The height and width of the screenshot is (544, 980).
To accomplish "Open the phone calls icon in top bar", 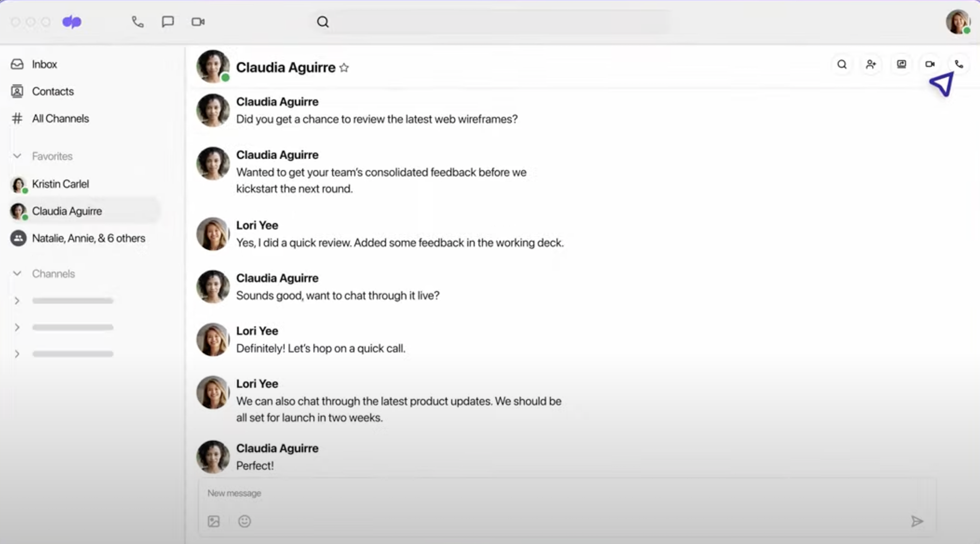I will [138, 22].
